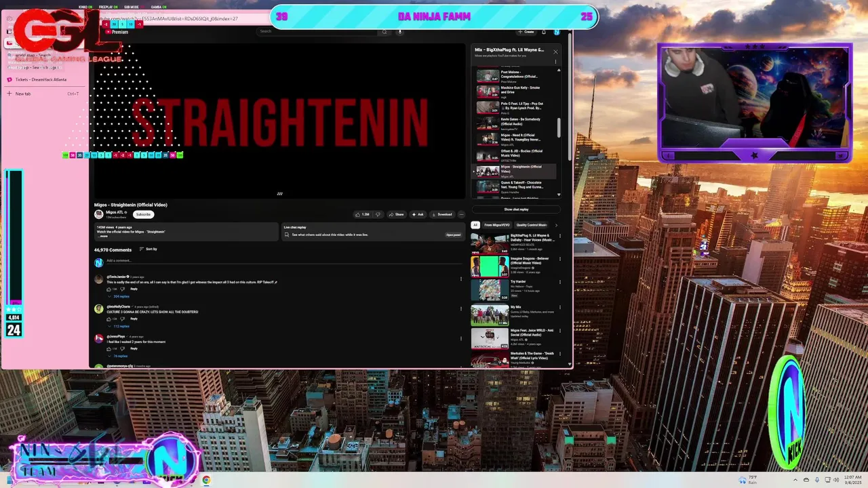This screenshot has width=868, height=488.
Task: Open options menu for CULTURE 3 comment
Action: point(461,308)
